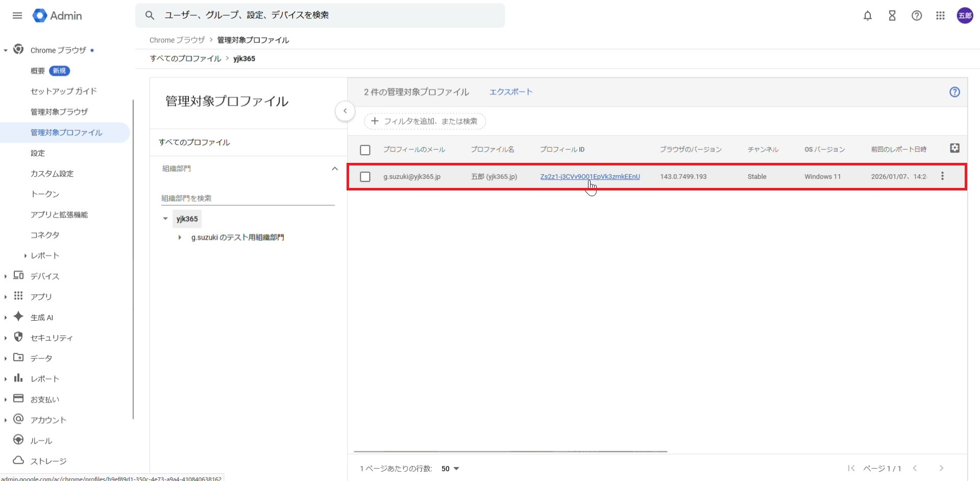Open profile ID Zs2z1 link
Image resolution: width=980 pixels, height=481 pixels.
point(590,177)
